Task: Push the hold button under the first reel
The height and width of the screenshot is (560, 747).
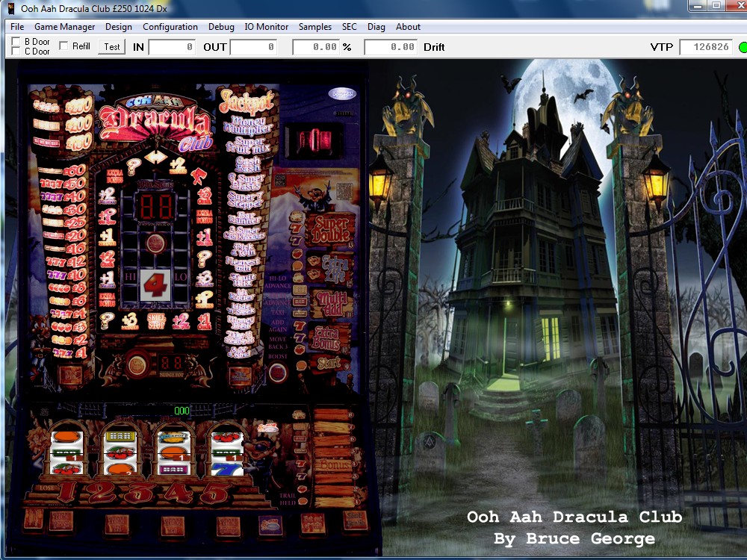Action: pyautogui.click(x=61, y=522)
